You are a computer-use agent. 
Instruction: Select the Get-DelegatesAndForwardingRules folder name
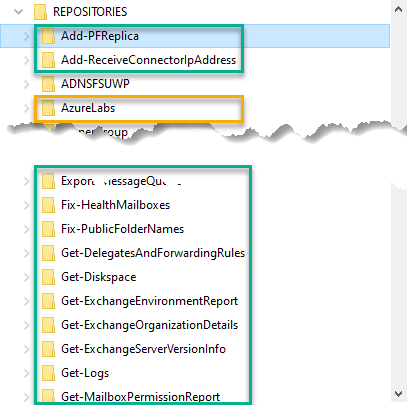pyautogui.click(x=153, y=253)
